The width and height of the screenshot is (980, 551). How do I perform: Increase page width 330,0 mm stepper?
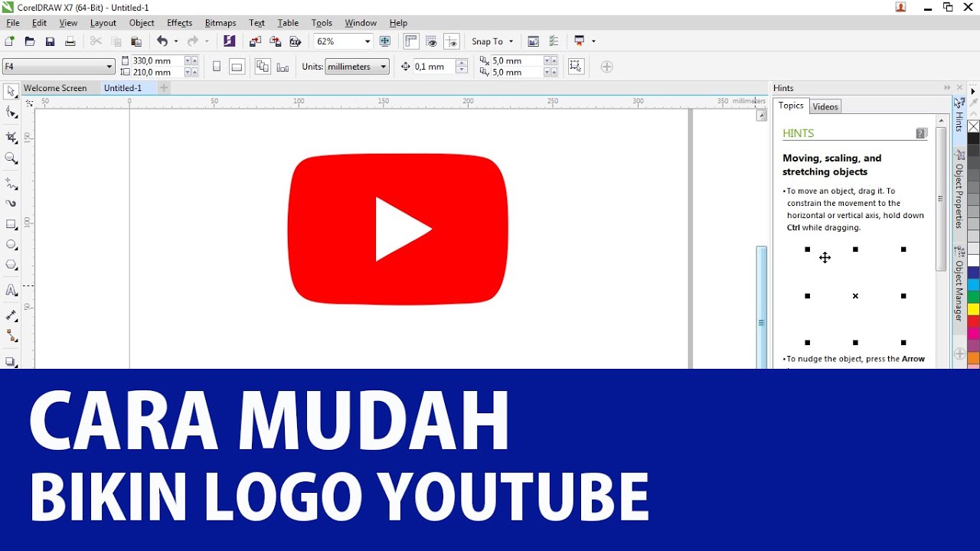194,60
